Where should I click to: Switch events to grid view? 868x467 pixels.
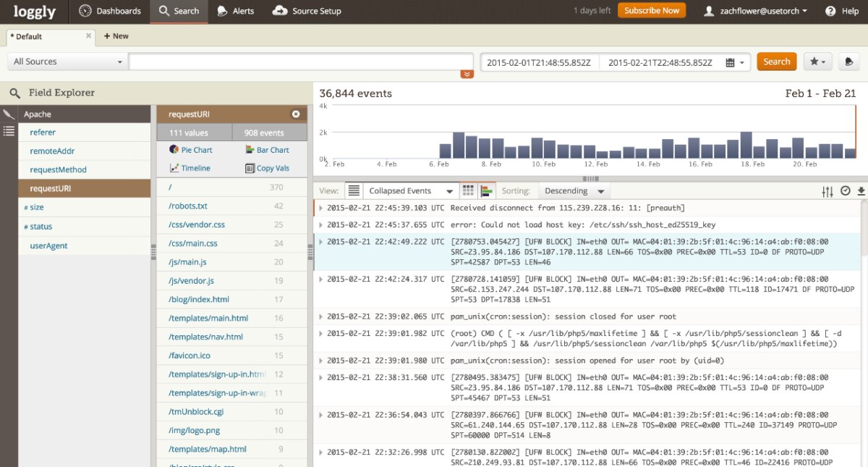(468, 190)
